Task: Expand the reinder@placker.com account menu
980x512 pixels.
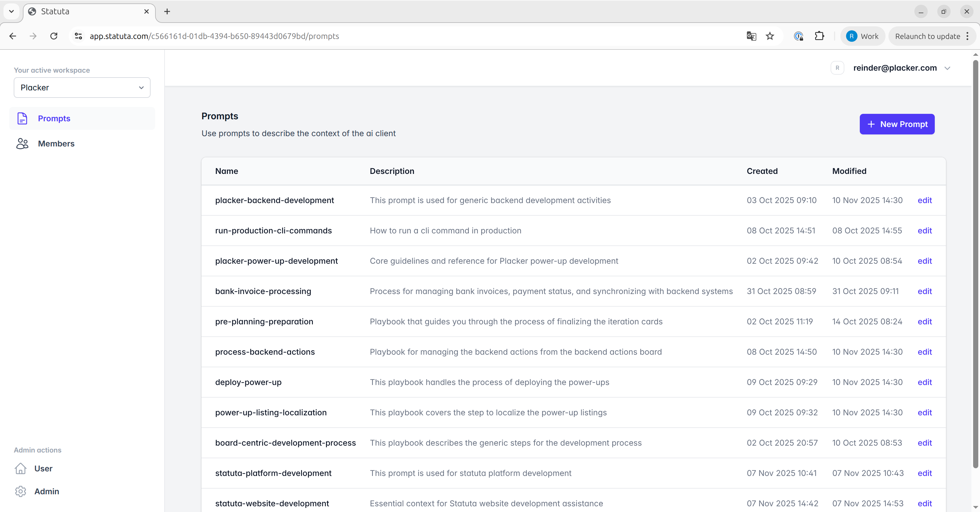Action: coord(948,68)
